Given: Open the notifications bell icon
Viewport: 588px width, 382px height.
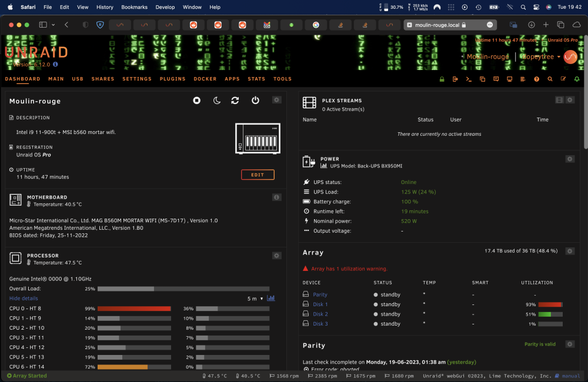Looking at the screenshot, I should click(x=577, y=79).
